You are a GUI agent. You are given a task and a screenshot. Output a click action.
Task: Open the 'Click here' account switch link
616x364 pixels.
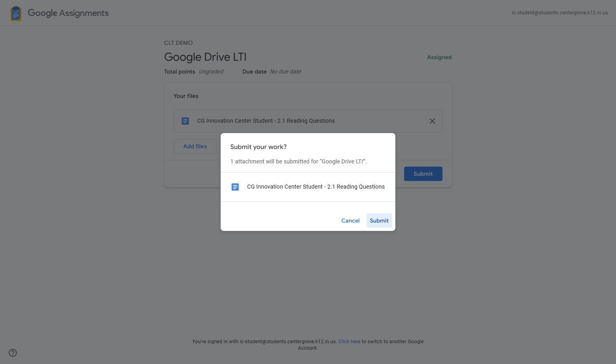pos(349,341)
